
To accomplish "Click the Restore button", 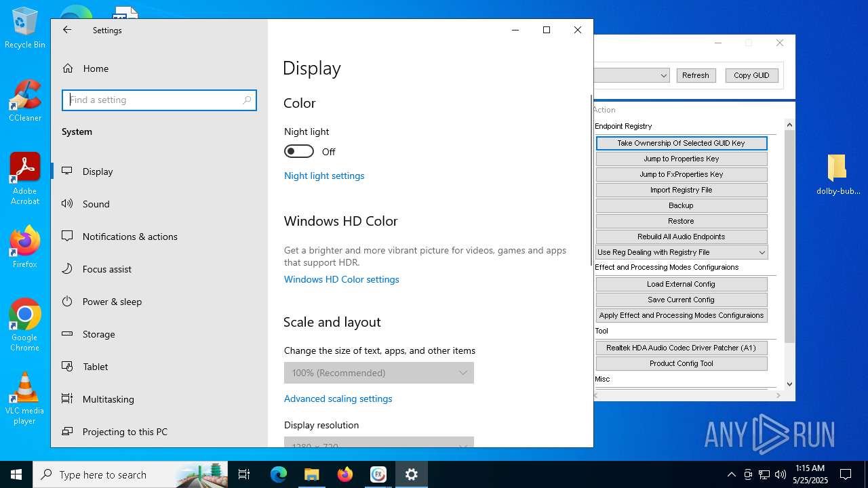I will [682, 221].
